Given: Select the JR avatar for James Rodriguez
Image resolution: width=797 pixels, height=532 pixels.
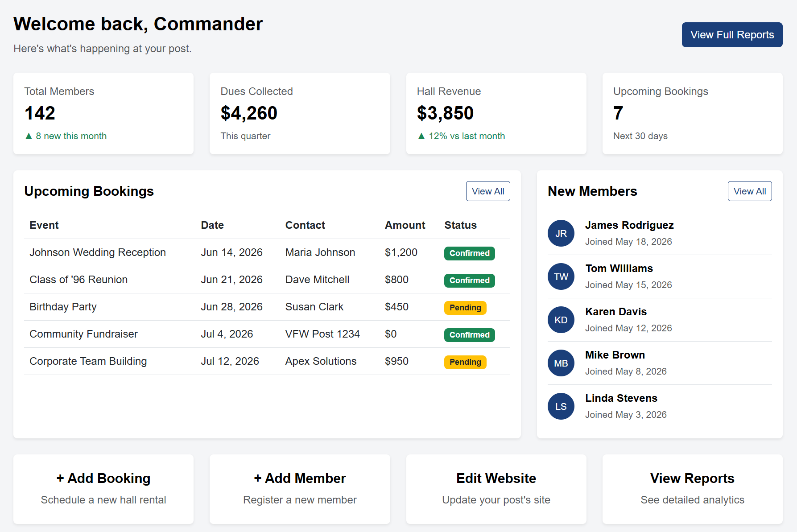Looking at the screenshot, I should 561,233.
